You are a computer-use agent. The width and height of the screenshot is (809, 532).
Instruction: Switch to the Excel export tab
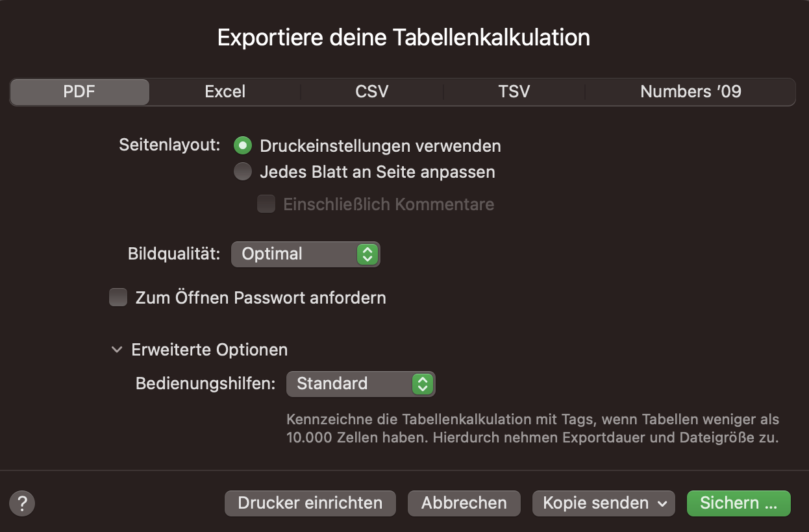(225, 92)
